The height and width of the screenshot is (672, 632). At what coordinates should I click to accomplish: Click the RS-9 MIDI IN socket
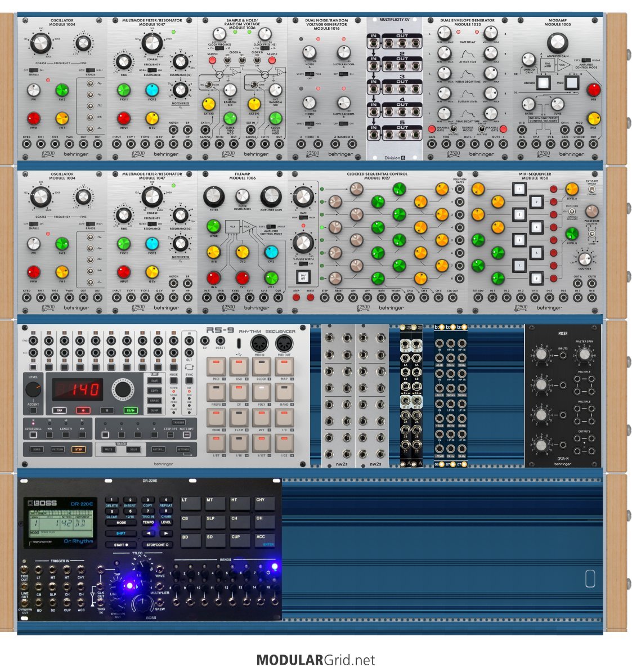pyautogui.click(x=259, y=343)
